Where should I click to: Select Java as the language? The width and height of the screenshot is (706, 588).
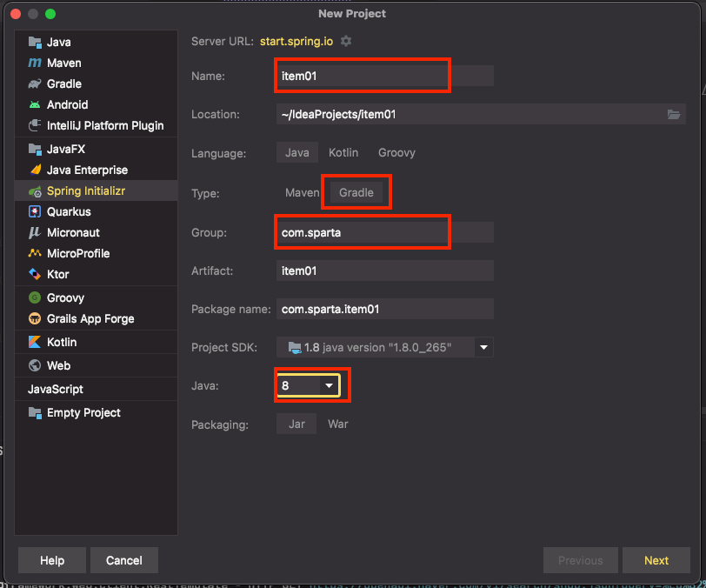(x=297, y=153)
